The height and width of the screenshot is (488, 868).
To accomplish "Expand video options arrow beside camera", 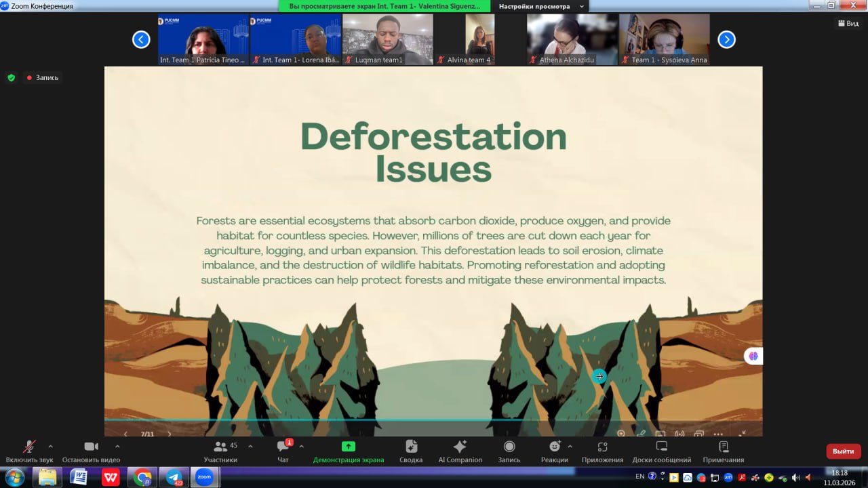I will (x=117, y=446).
